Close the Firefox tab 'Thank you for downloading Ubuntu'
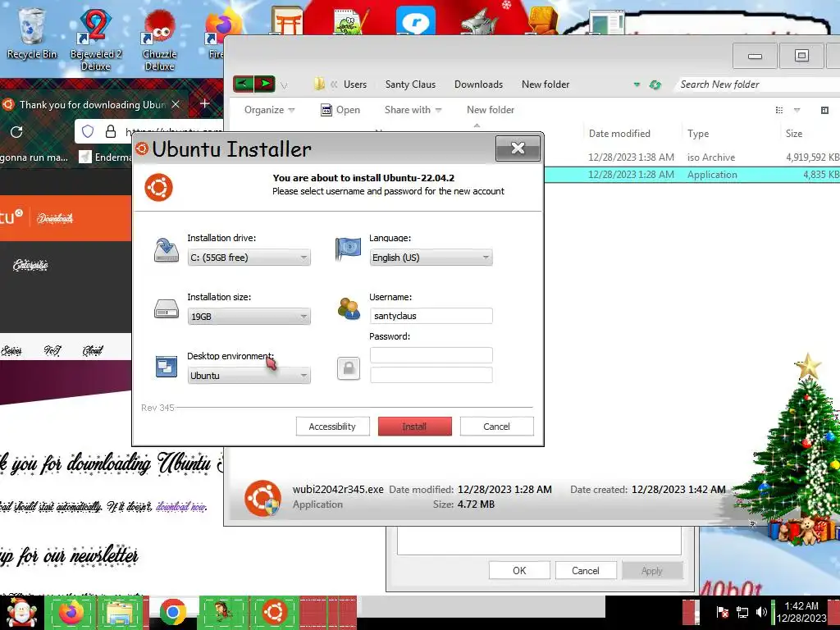Image resolution: width=840 pixels, height=630 pixels. pyautogui.click(x=176, y=104)
